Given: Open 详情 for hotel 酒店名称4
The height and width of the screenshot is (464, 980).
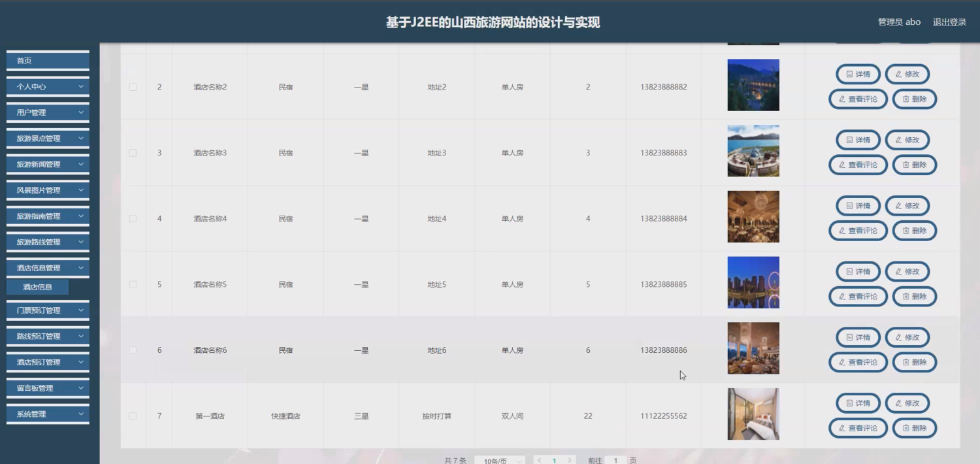Looking at the screenshot, I should point(858,206).
